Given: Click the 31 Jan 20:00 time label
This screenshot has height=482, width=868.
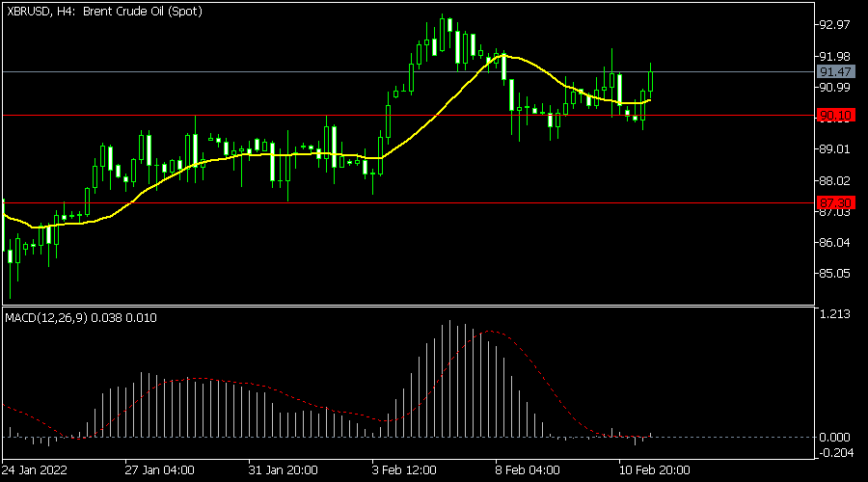Looking at the screenshot, I should click(x=283, y=470).
